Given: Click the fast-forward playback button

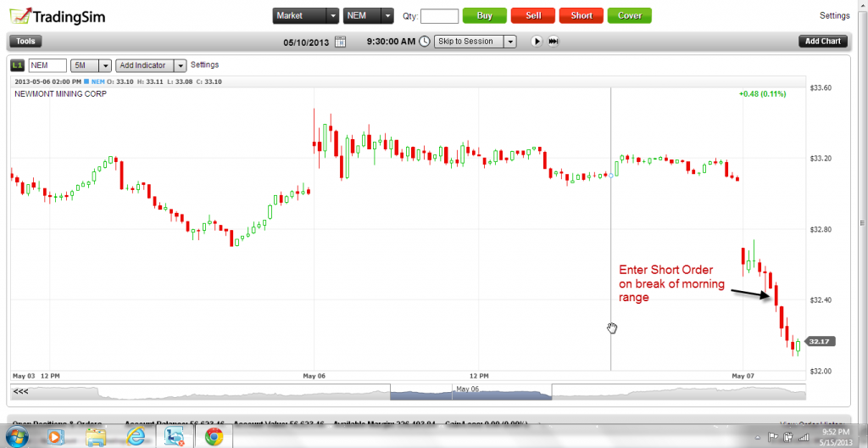Looking at the screenshot, I should tap(553, 42).
